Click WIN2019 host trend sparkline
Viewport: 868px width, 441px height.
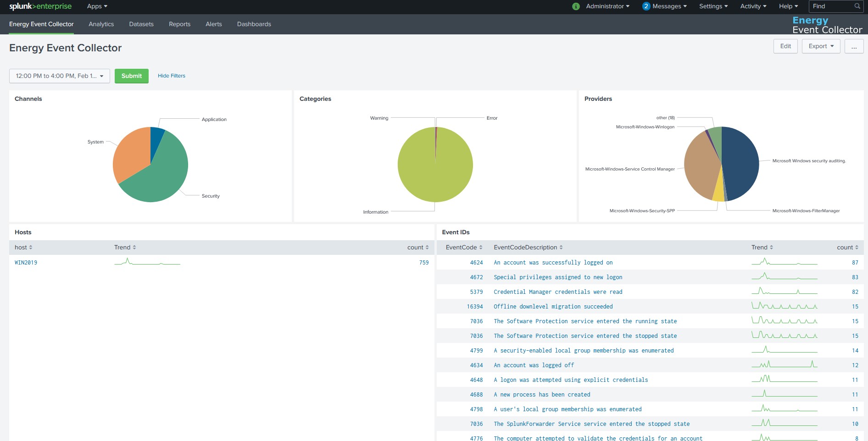147,262
